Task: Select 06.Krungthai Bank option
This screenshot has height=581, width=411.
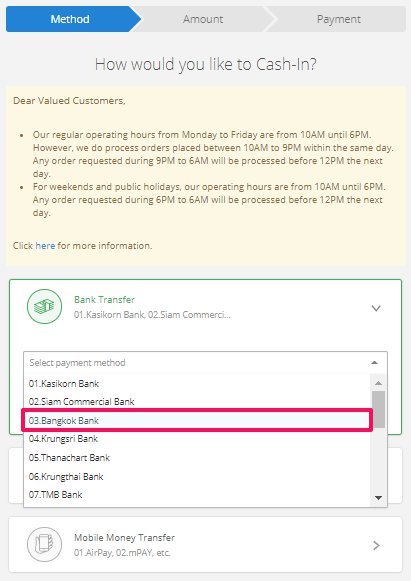Action: 197,477
